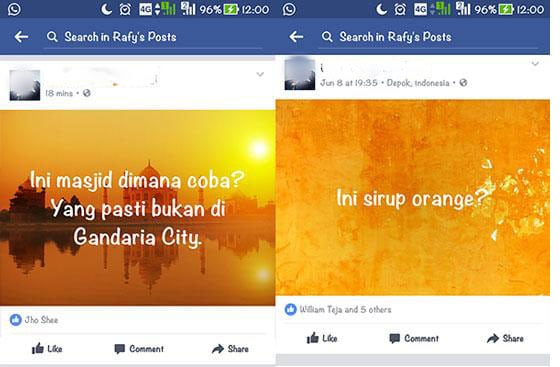Viewport: 560px width, 367px height.
Task: Tap the search magnifier on the left screen
Action: (52, 37)
